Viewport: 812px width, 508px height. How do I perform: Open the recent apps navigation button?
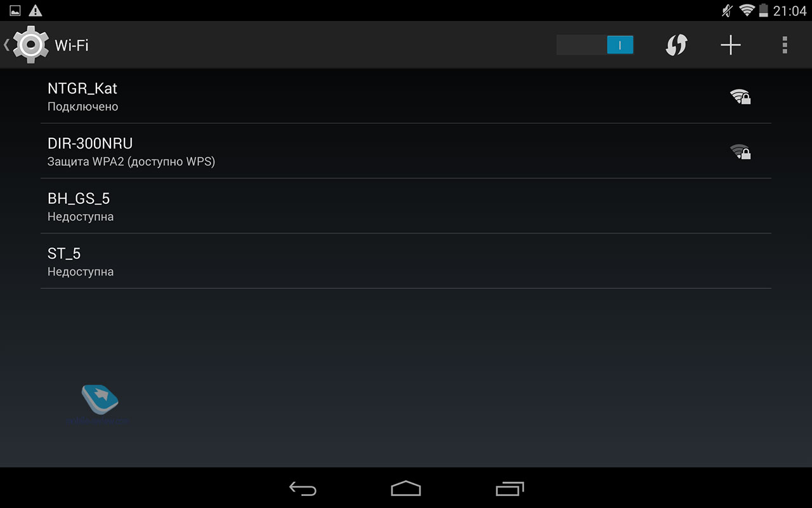pyautogui.click(x=509, y=488)
